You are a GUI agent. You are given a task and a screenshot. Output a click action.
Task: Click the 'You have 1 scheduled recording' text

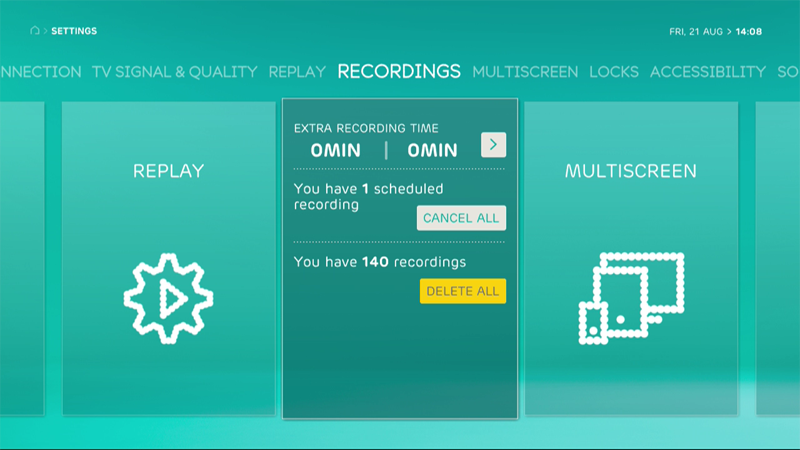point(368,196)
